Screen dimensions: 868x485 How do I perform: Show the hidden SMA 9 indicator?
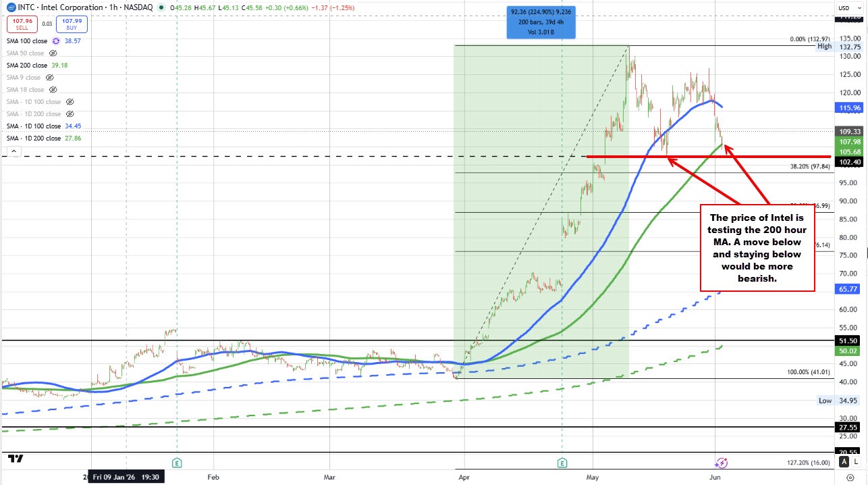49,77
